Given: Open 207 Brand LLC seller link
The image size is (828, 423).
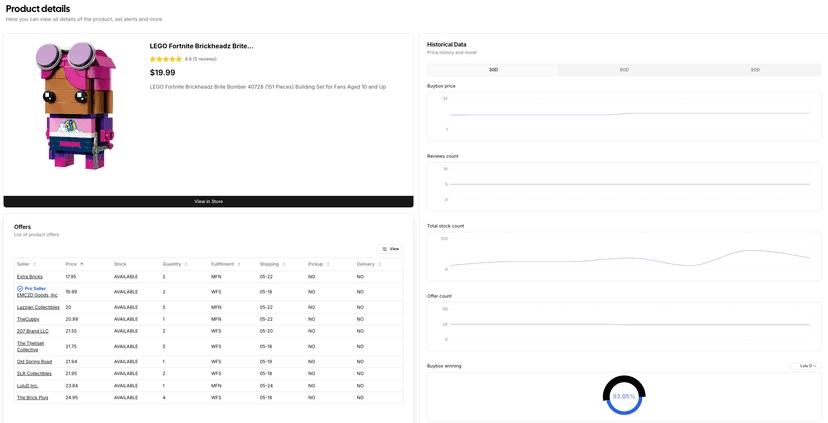Looking at the screenshot, I should point(32,331).
